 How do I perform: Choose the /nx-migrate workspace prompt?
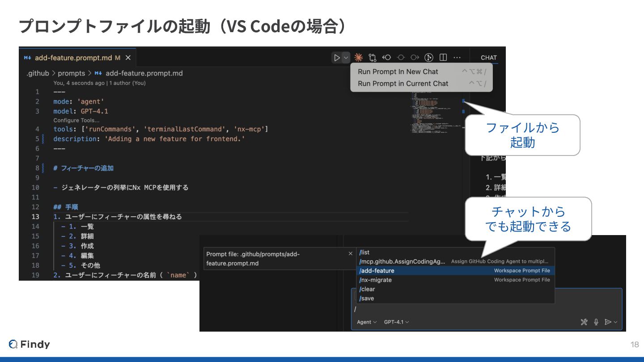[455, 280]
